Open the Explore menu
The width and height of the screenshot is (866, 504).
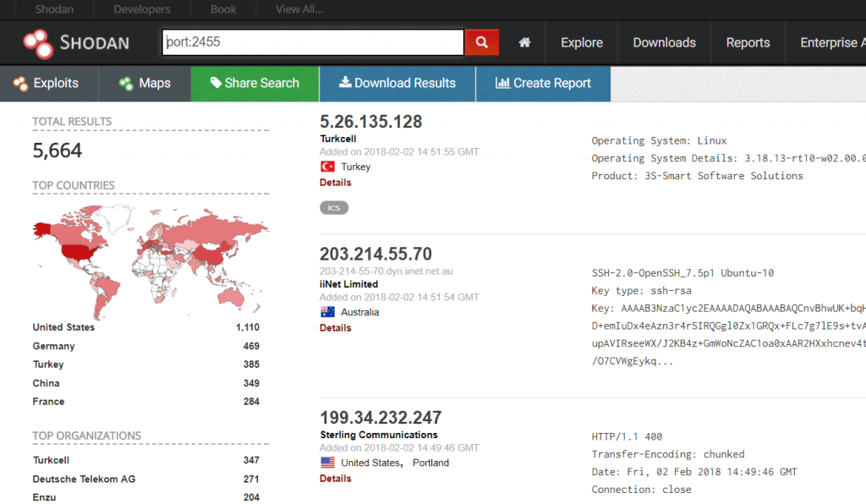[582, 42]
